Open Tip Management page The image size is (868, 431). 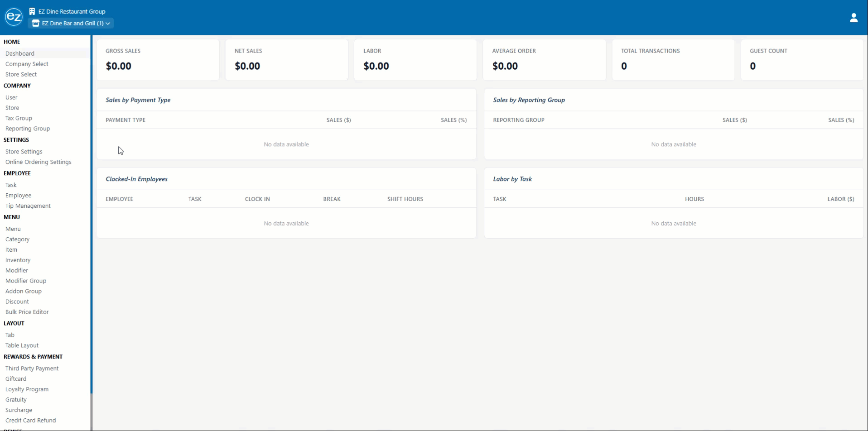click(x=28, y=206)
